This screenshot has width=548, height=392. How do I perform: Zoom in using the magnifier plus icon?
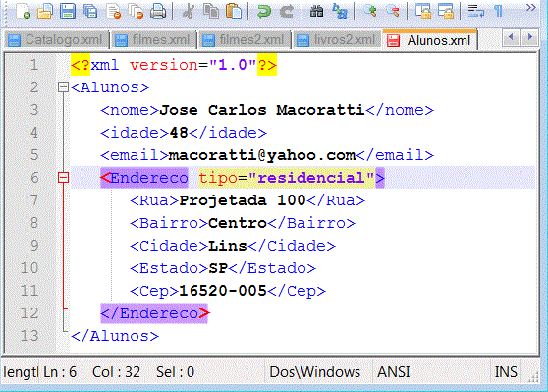click(x=370, y=11)
